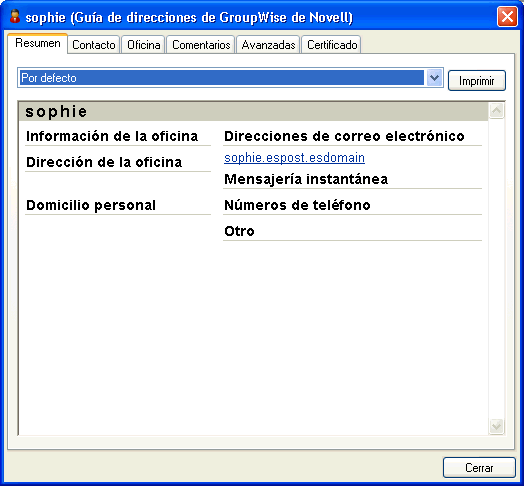The height and width of the screenshot is (486, 524).
Task: Click the scroll down arrow in summary pane
Action: tap(497, 426)
